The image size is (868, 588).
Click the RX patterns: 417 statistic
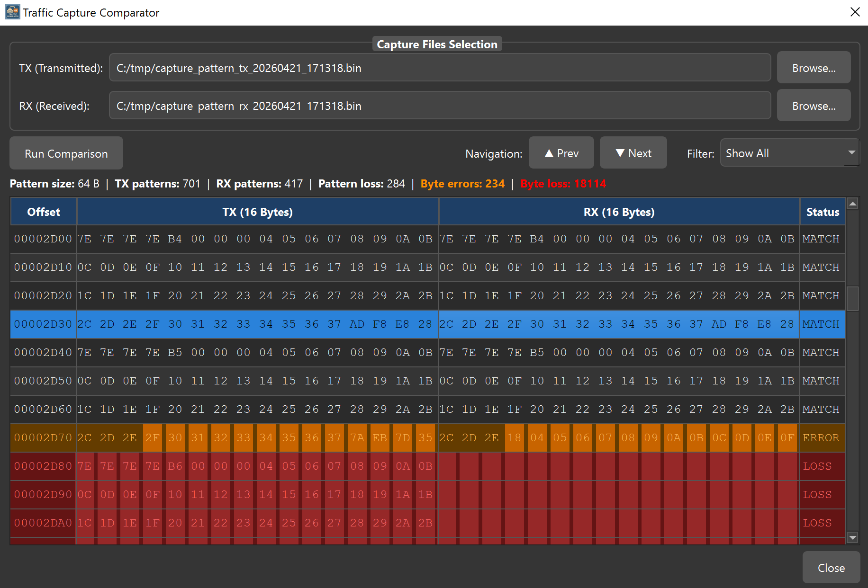260,184
